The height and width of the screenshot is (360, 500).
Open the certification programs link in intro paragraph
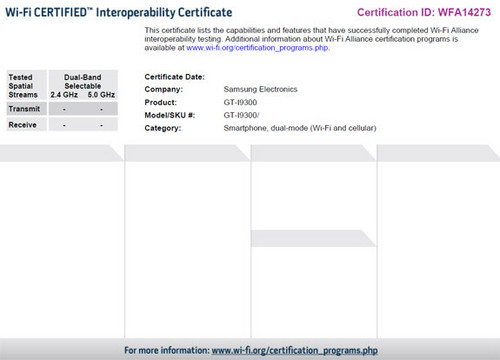(x=257, y=48)
